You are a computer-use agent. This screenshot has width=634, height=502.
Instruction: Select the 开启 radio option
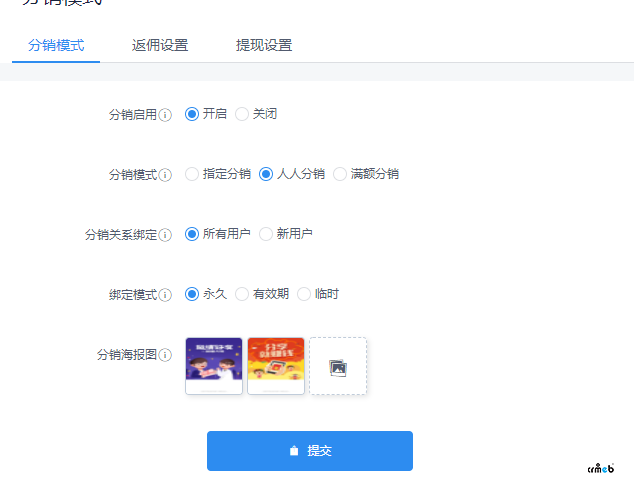click(x=192, y=114)
